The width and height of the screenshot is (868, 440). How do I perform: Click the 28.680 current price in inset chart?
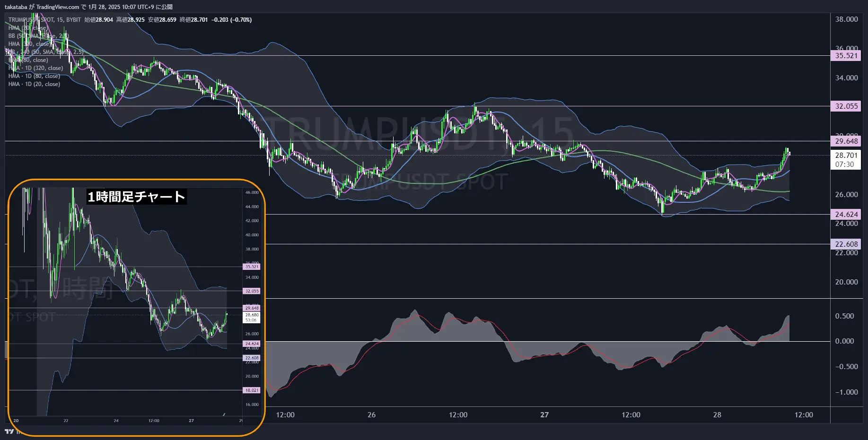pyautogui.click(x=252, y=315)
